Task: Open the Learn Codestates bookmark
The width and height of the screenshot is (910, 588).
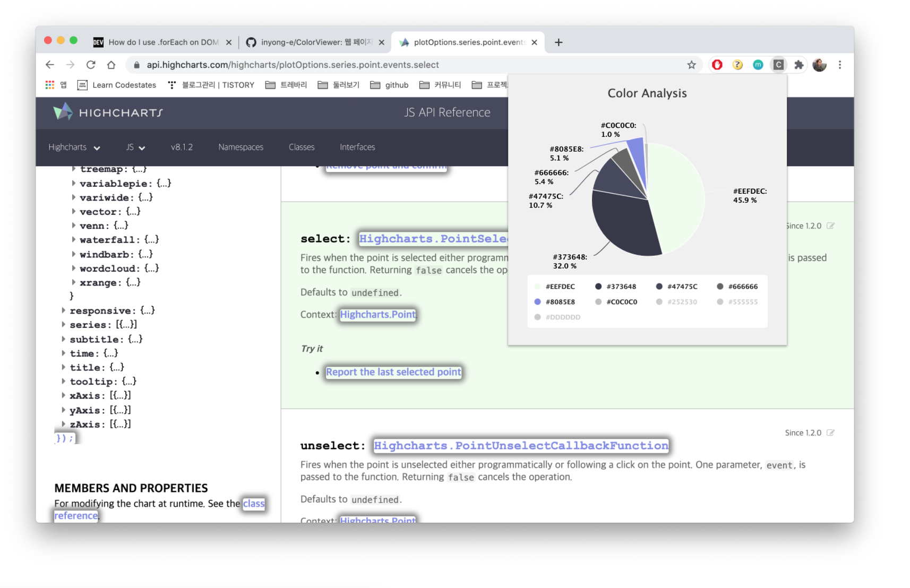Action: (117, 85)
